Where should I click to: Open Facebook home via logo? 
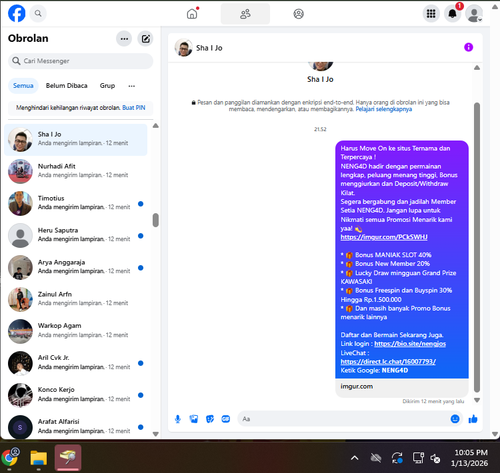(17, 13)
